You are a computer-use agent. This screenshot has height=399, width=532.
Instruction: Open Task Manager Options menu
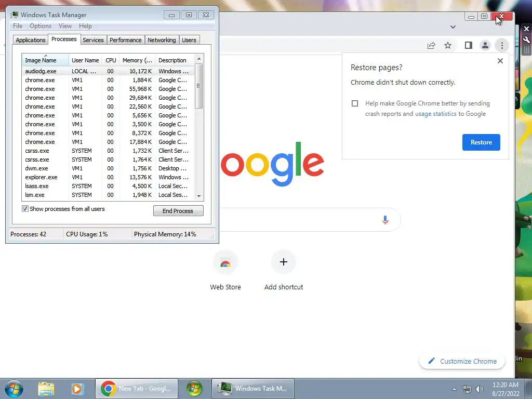point(41,26)
